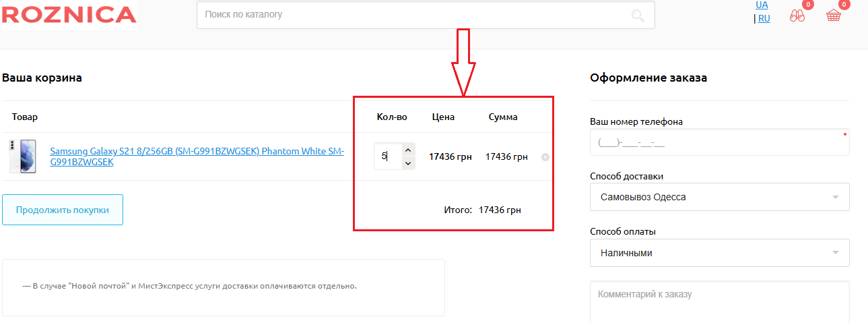Click the phone number input field
The width and height of the screenshot is (868, 323).
click(719, 142)
